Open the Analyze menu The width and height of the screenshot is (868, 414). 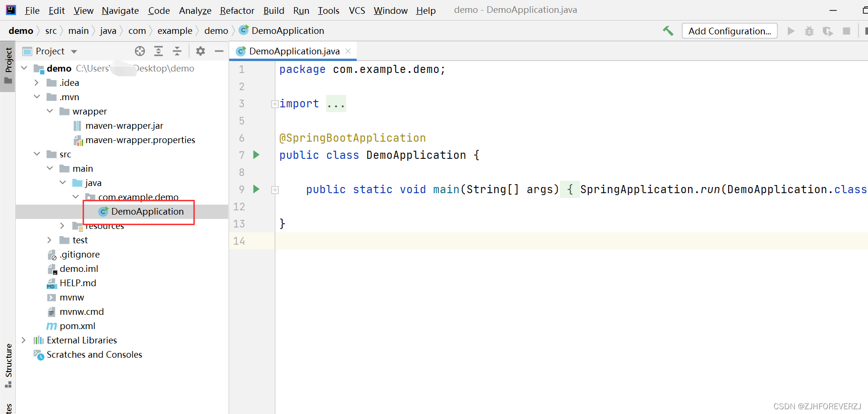[x=195, y=10]
